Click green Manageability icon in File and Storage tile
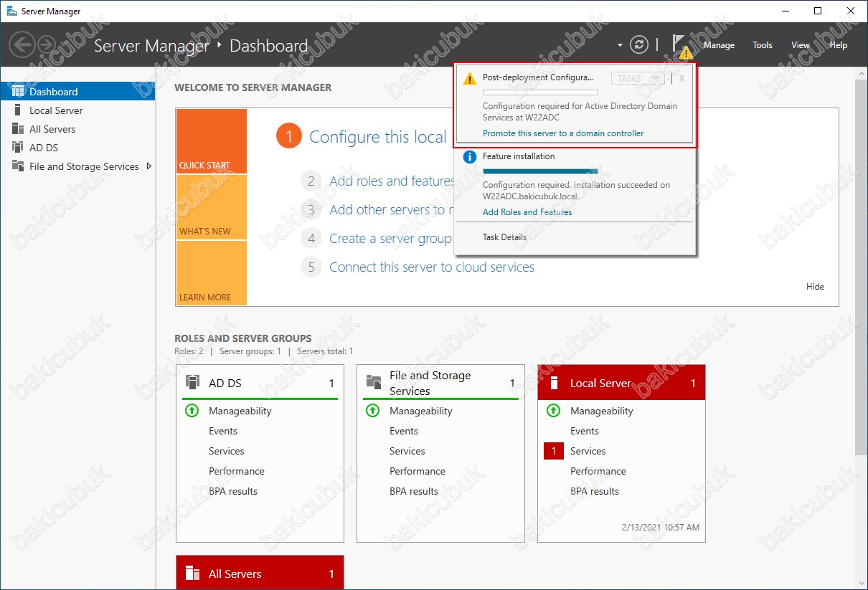This screenshot has height=590, width=868. (x=372, y=411)
